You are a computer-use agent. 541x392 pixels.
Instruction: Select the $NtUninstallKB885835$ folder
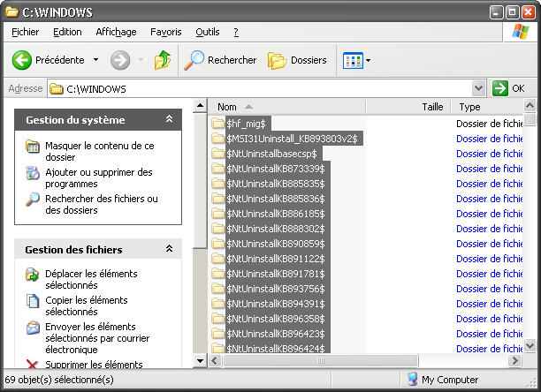[276, 184]
